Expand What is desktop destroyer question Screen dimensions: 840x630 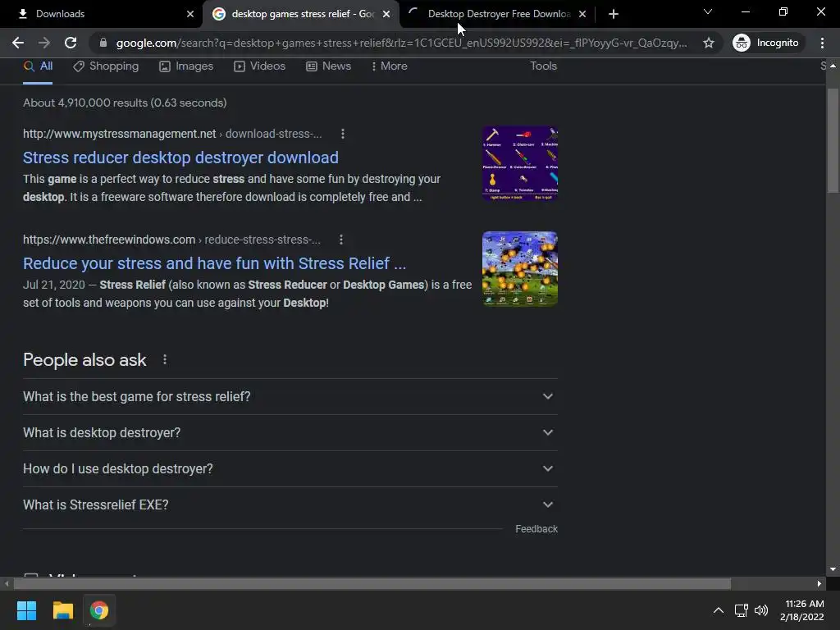click(290, 433)
